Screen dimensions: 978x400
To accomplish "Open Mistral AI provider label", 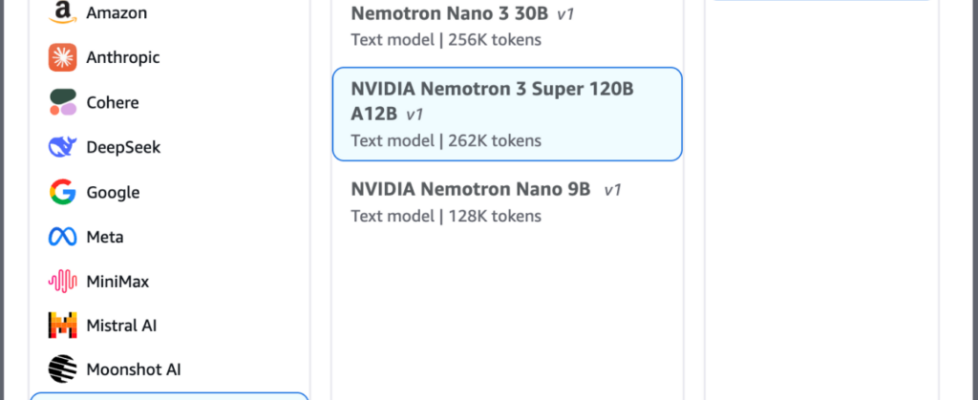I will pyautogui.click(x=121, y=325).
